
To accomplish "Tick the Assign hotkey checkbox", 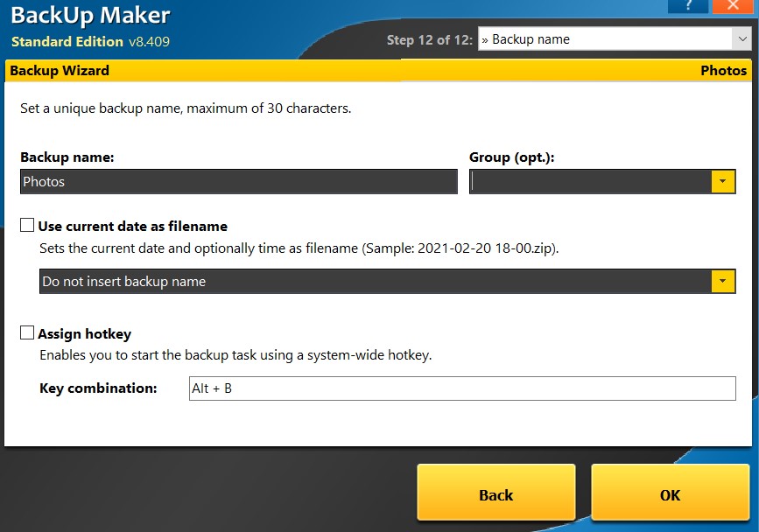I will [27, 332].
